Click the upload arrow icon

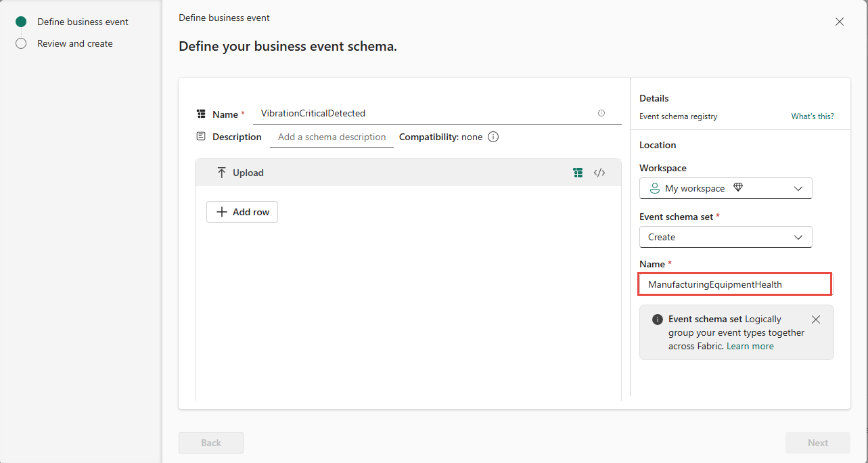[x=221, y=173]
